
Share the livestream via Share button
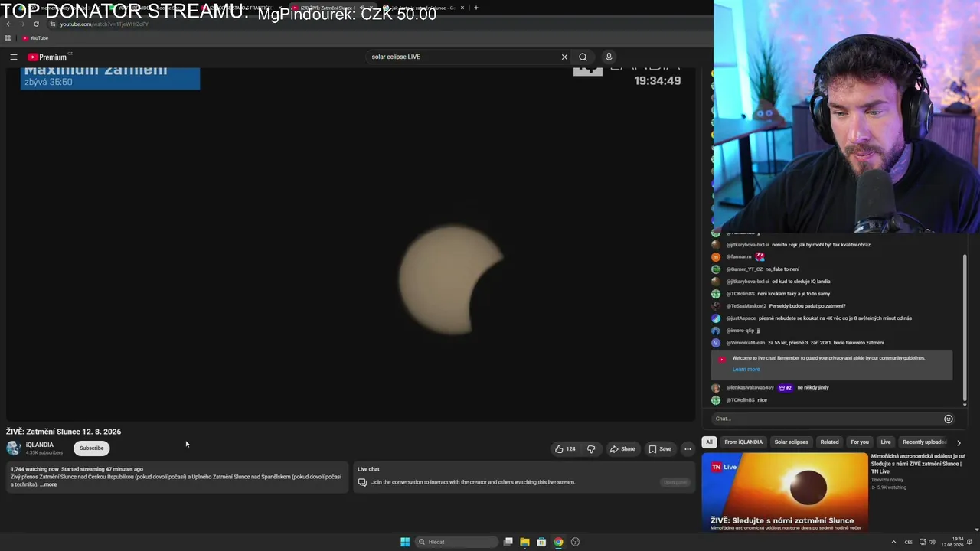tap(622, 449)
